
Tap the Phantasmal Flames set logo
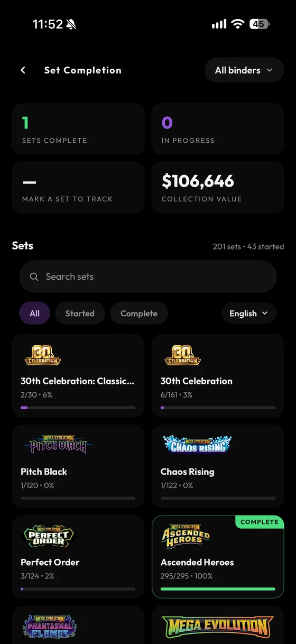click(52, 627)
